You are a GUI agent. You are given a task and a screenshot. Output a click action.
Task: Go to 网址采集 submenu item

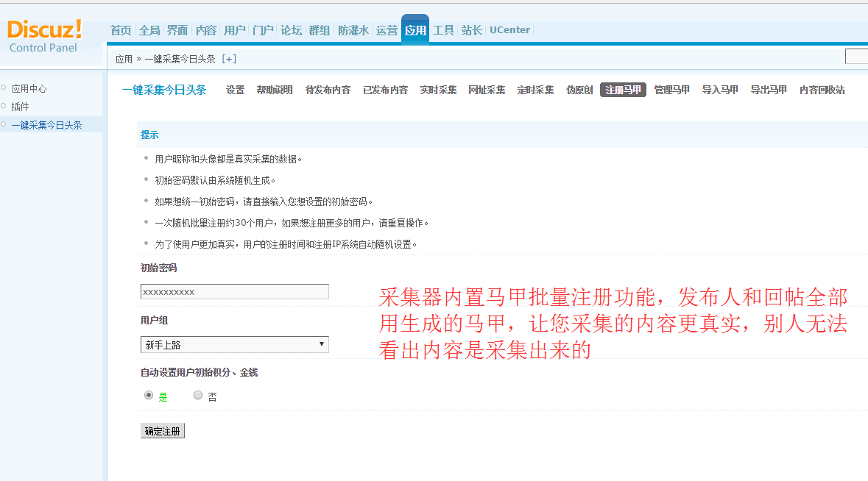tap(487, 90)
